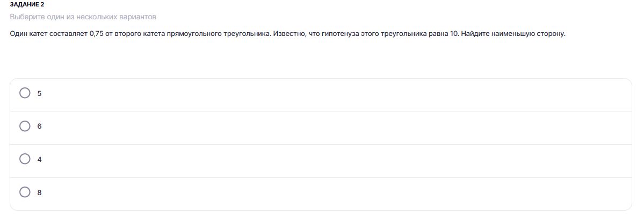Click the number label "5" option text

(39, 94)
